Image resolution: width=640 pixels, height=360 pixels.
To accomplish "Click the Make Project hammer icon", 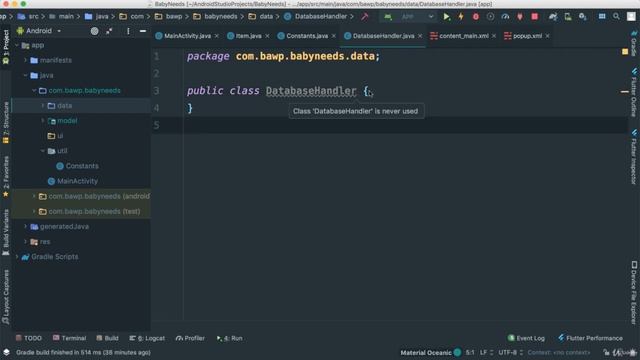I will (x=364, y=17).
